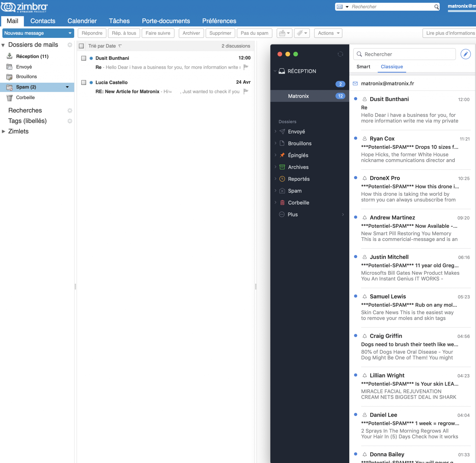Switch to the Calendrier tab
This screenshot has height=463, width=476.
[x=82, y=21]
